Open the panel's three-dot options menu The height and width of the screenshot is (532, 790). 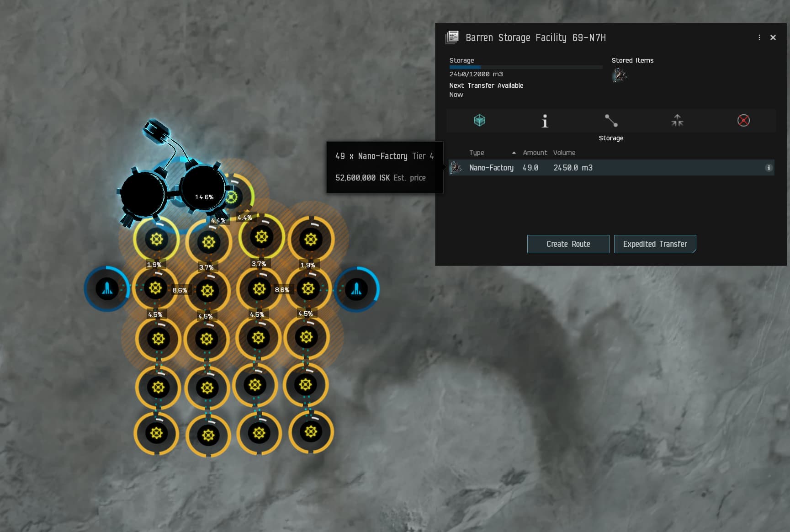(x=759, y=37)
